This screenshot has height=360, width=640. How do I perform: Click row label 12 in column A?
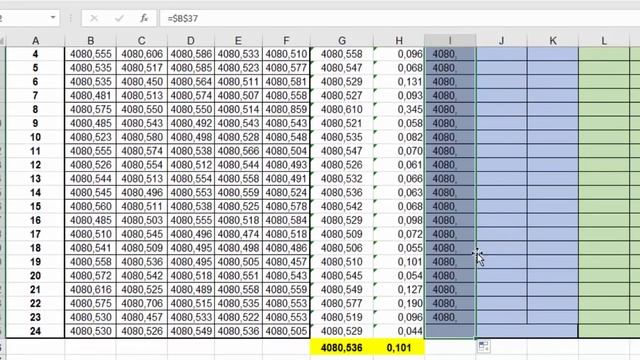[36, 165]
